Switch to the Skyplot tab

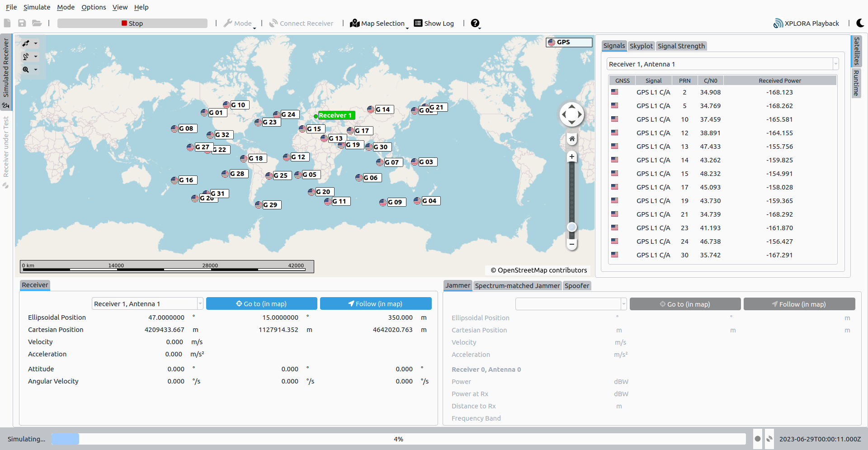click(641, 46)
